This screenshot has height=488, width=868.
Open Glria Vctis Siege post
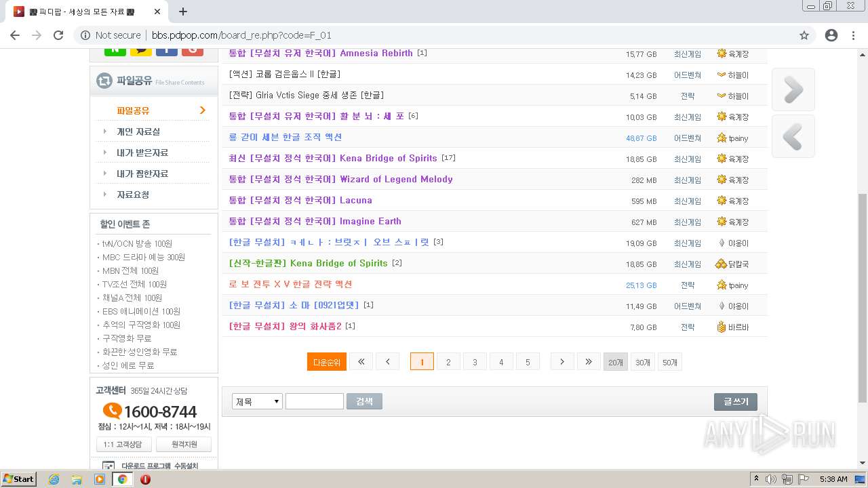pos(307,95)
